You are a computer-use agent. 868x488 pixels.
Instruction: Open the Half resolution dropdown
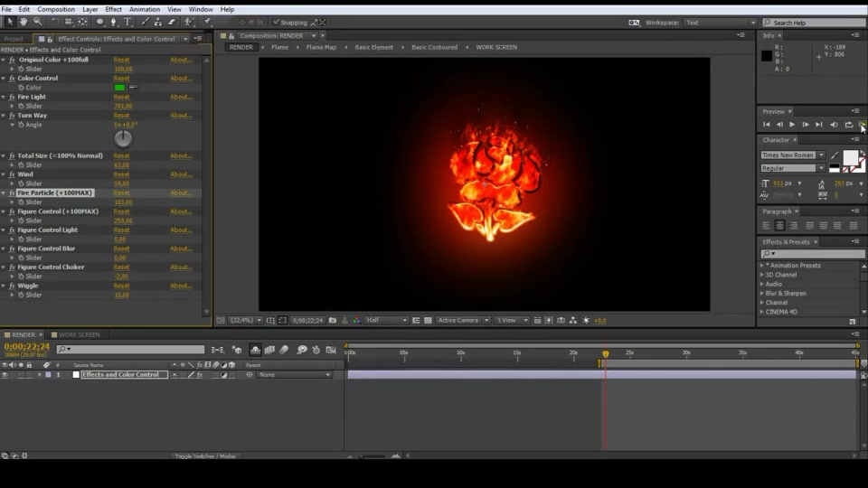coord(386,320)
